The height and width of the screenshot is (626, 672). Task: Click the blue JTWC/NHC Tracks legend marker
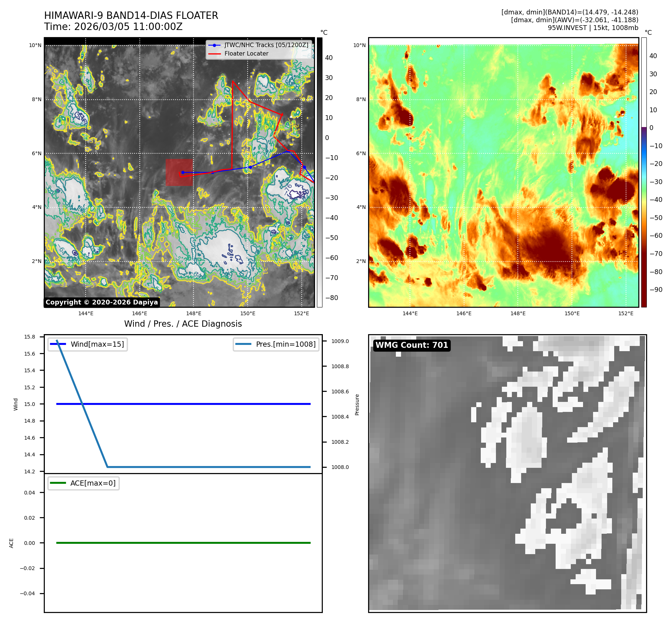[214, 45]
